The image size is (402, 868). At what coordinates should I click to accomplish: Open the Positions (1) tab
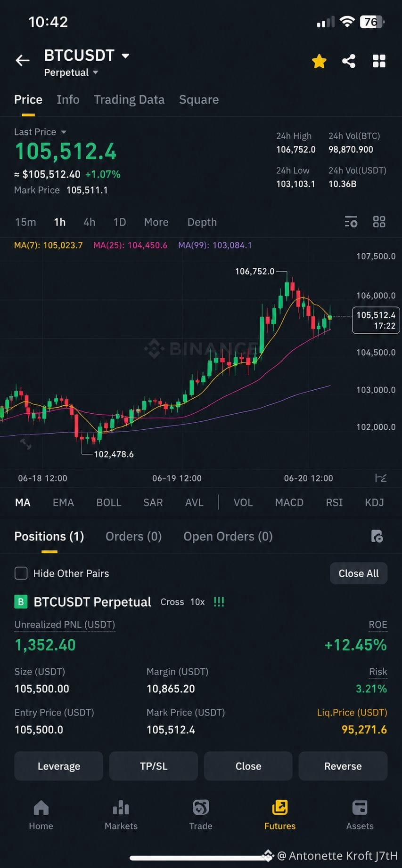pos(49,537)
